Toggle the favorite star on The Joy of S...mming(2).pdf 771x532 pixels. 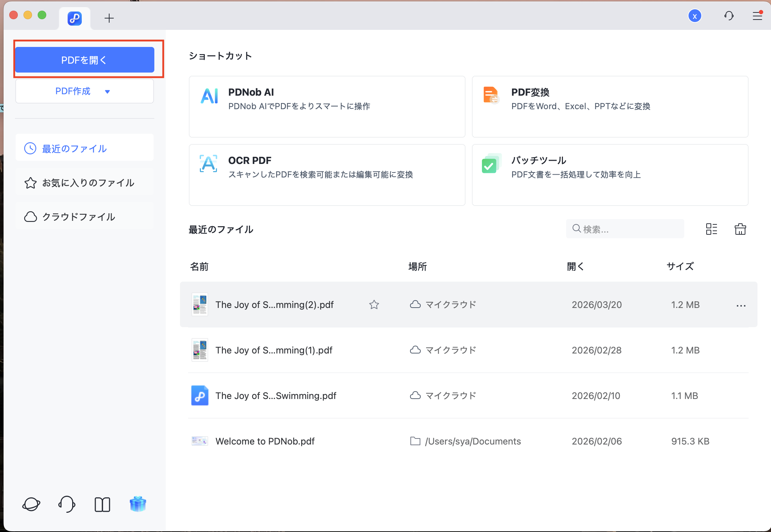point(374,304)
